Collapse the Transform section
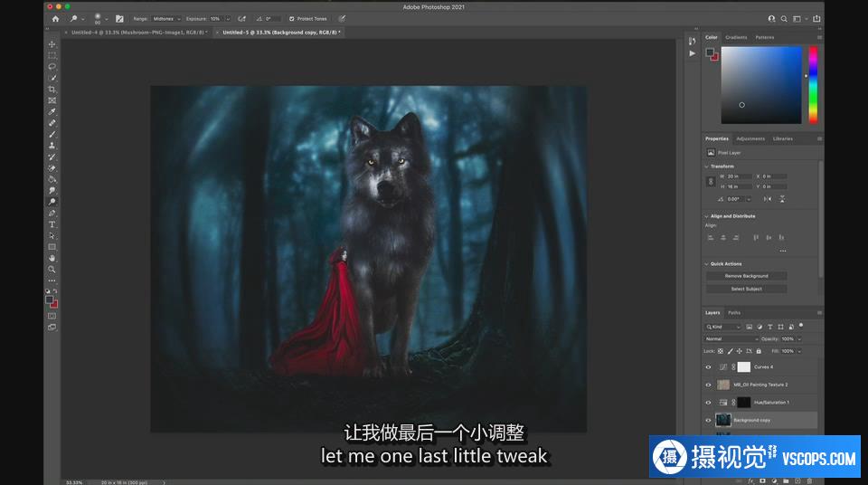This screenshot has width=868, height=485. coord(706,166)
